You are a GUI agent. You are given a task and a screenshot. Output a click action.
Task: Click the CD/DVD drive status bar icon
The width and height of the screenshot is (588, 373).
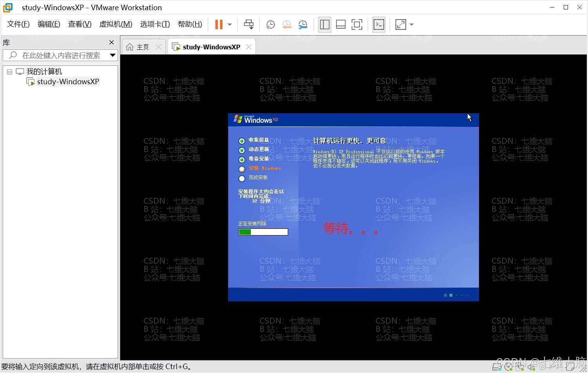coord(508,367)
